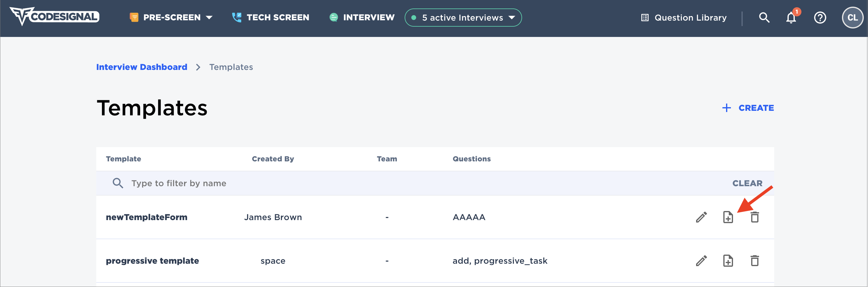Open notifications bell icon
Screen dimensions: 868x287
pos(791,18)
